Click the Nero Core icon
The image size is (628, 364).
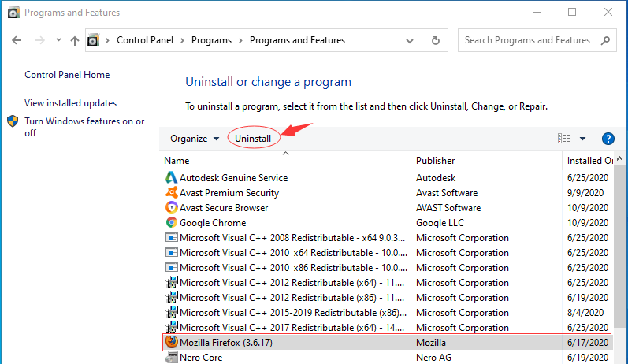[172, 357]
